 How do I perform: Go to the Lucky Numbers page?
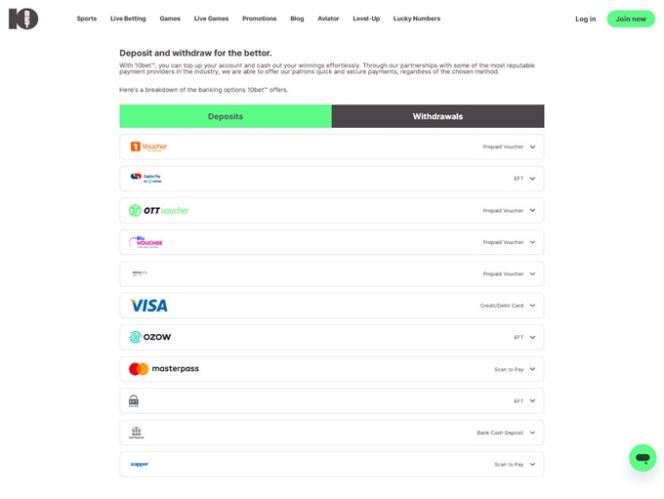point(416,18)
